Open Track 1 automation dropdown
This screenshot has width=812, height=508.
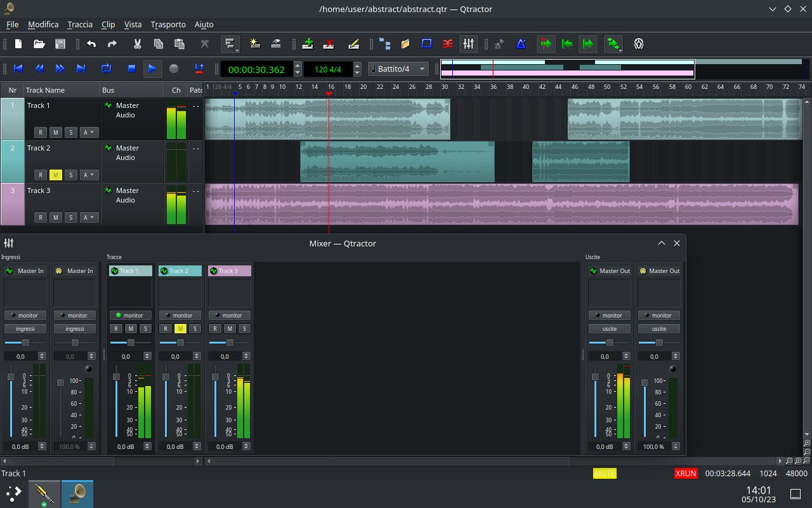point(89,133)
